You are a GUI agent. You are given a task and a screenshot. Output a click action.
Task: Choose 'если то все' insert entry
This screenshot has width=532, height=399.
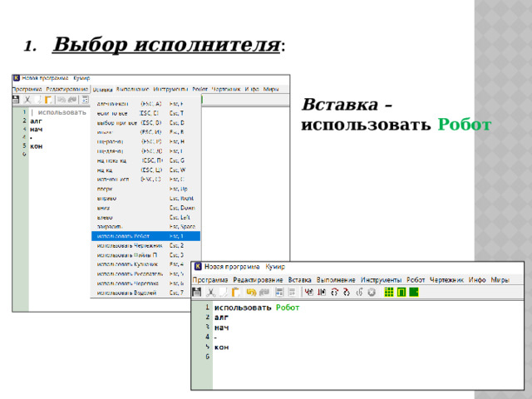click(x=146, y=113)
